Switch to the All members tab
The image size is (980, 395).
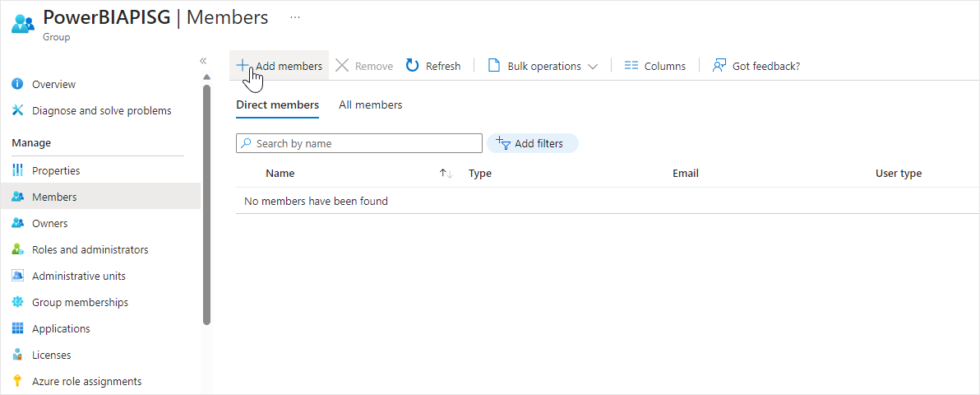pos(370,105)
